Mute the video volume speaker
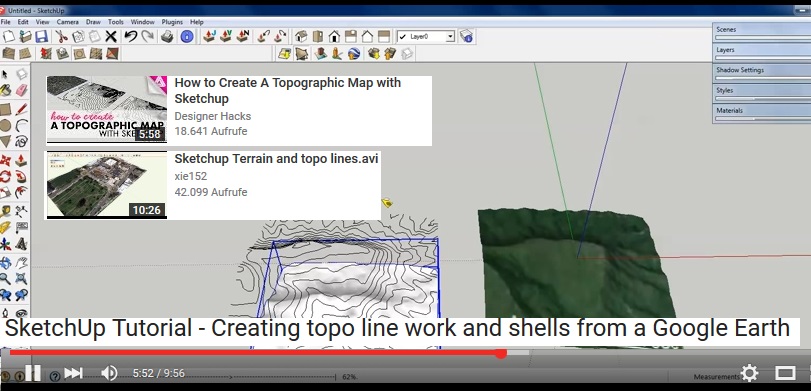The height and width of the screenshot is (391, 811). [x=109, y=373]
